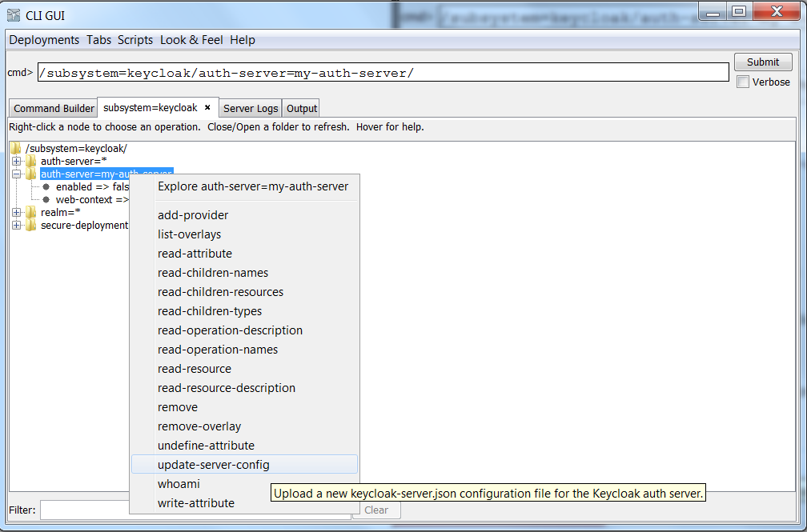Click the web-context attribute bullet icon
The height and width of the screenshot is (532, 807).
click(46, 199)
